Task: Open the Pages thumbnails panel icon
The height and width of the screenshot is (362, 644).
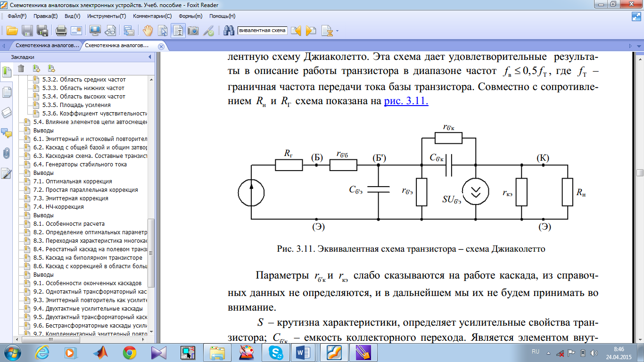Action: pyautogui.click(x=7, y=92)
